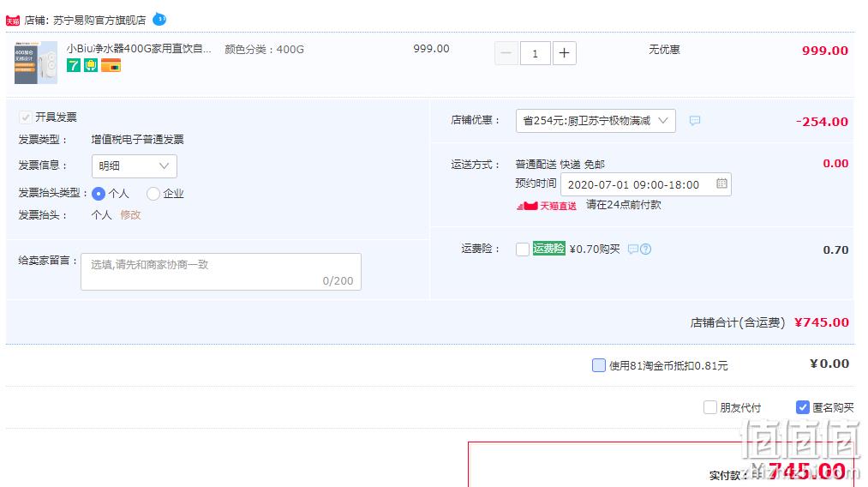Click the seller message text box
868x487 pixels.
tap(221, 272)
